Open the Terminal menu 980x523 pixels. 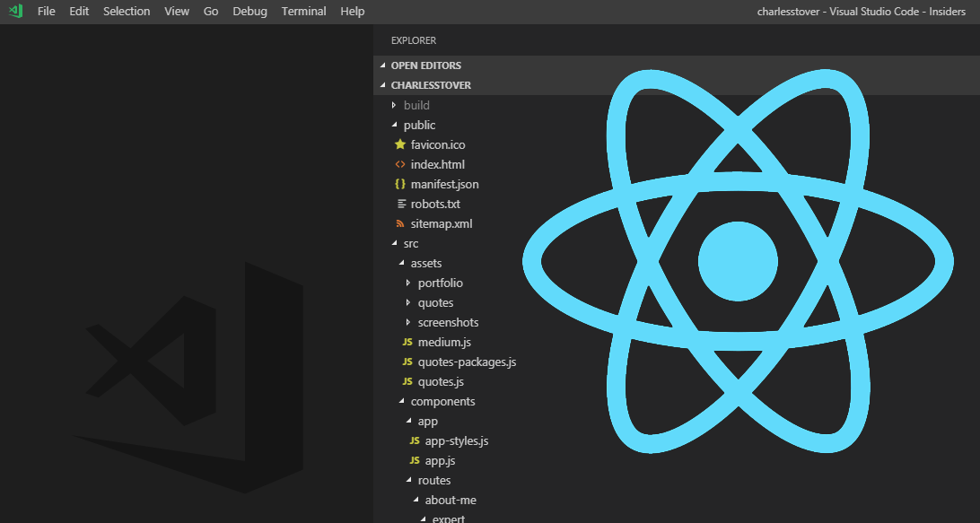[x=303, y=11]
